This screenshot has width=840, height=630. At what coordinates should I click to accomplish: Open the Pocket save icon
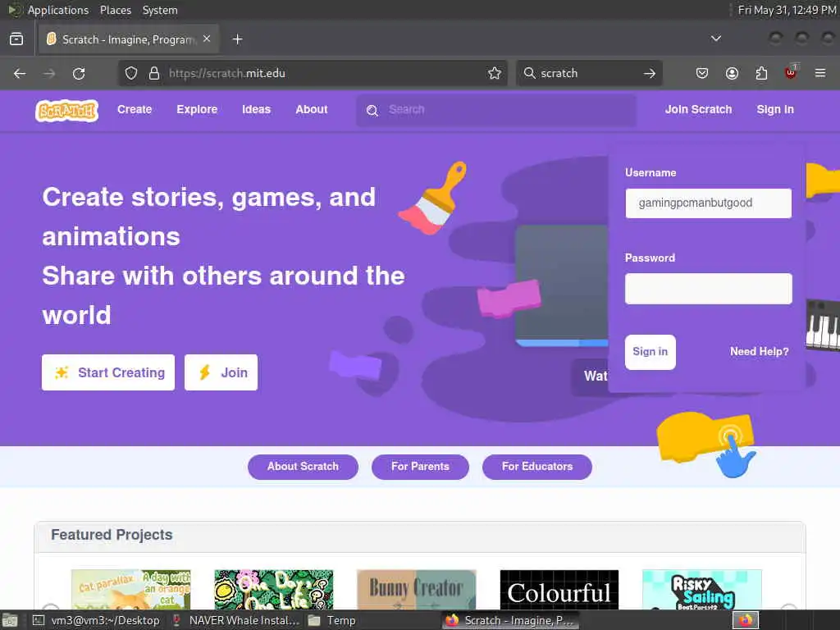pyautogui.click(x=702, y=73)
